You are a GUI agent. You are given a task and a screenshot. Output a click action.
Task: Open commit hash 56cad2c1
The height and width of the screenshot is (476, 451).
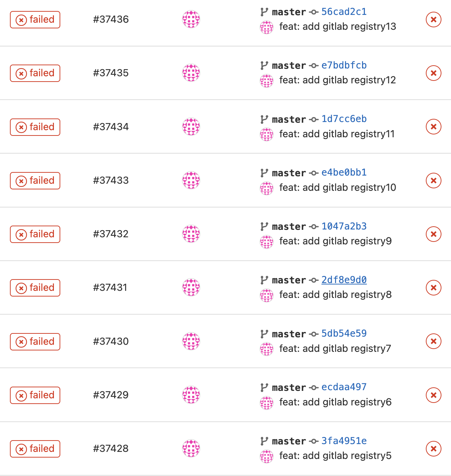tap(344, 12)
